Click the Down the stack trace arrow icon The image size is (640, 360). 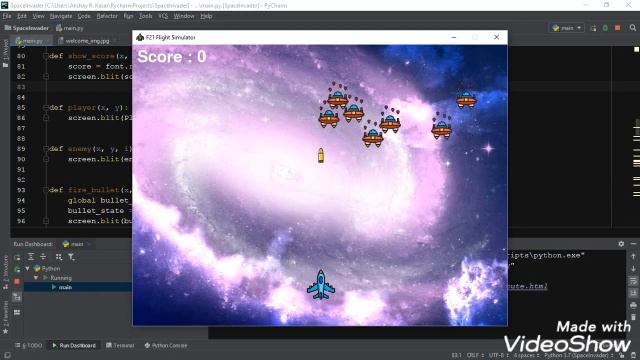click(x=633, y=269)
